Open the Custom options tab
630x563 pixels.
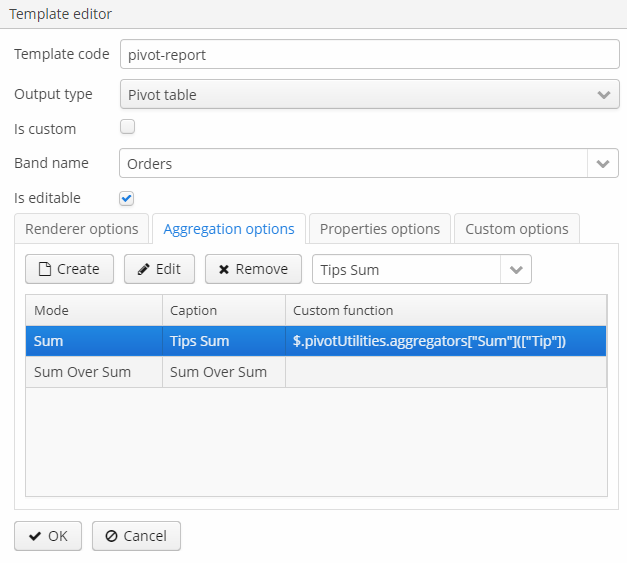[517, 229]
